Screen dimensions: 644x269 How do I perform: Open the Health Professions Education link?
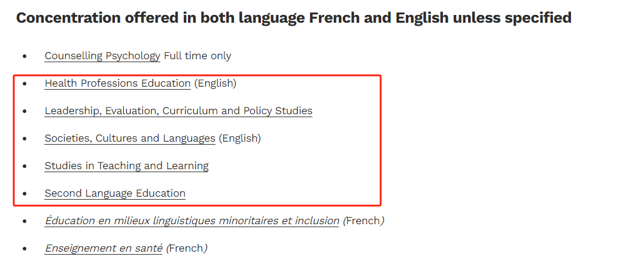click(x=117, y=83)
